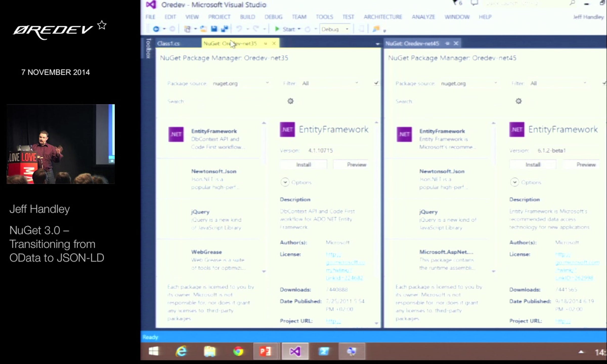
Task: Open Google Chrome from the taskbar
Action: (x=238, y=351)
